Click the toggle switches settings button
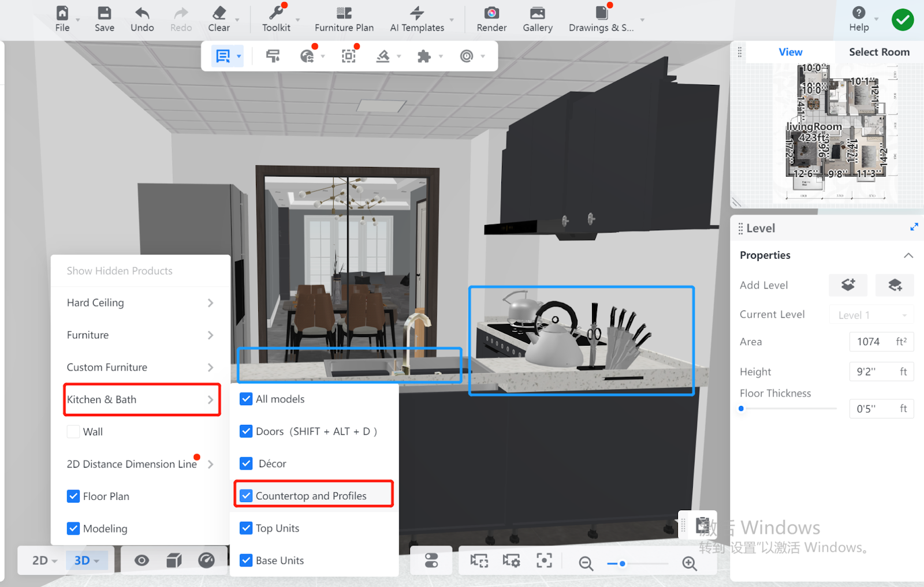Image resolution: width=924 pixels, height=587 pixels. [x=431, y=560]
